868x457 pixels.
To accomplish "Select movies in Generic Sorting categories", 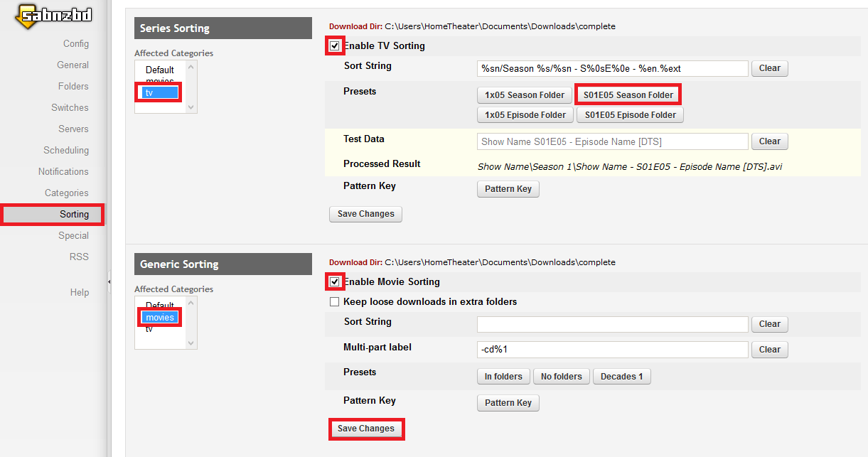I will pos(160,317).
